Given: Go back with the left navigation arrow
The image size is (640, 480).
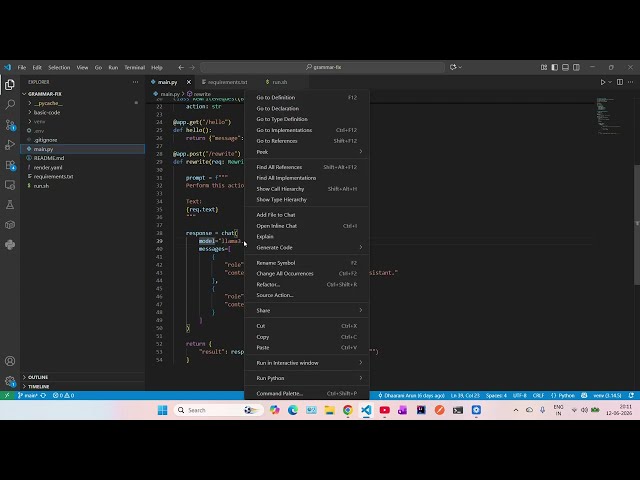Looking at the screenshot, I should tap(181, 67).
